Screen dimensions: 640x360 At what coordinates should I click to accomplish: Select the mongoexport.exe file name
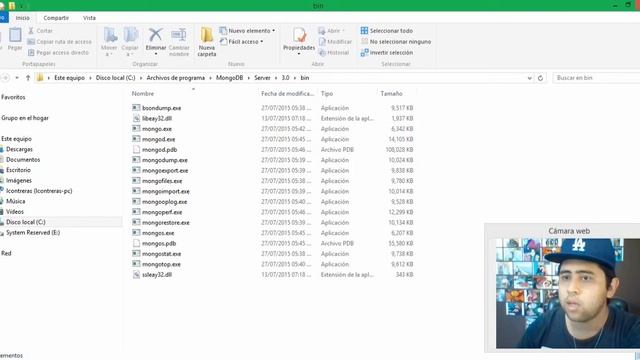pos(165,171)
